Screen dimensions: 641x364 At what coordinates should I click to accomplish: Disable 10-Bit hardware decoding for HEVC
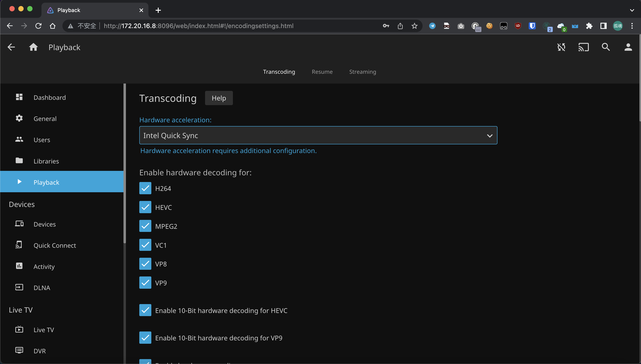(145, 310)
